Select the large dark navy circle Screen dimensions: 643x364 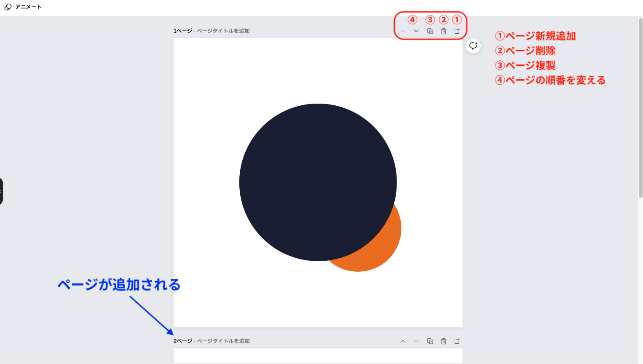318,181
